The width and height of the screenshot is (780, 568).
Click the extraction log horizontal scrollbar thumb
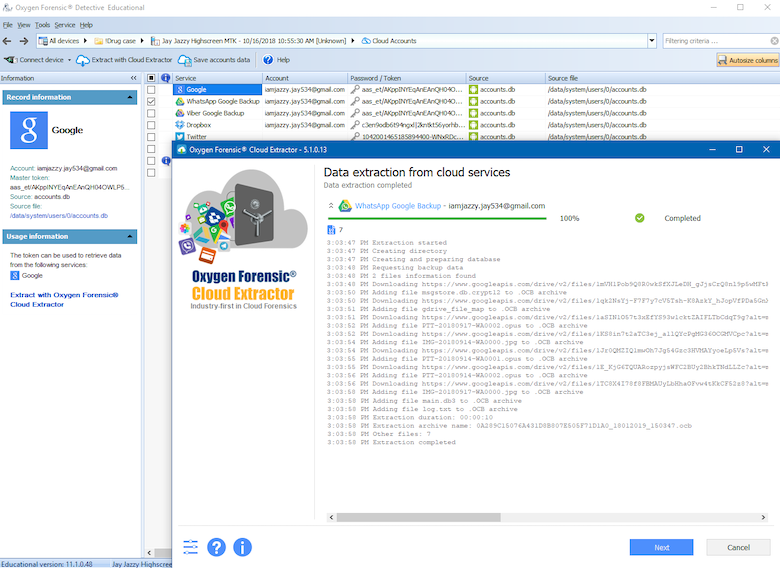[x=418, y=517]
